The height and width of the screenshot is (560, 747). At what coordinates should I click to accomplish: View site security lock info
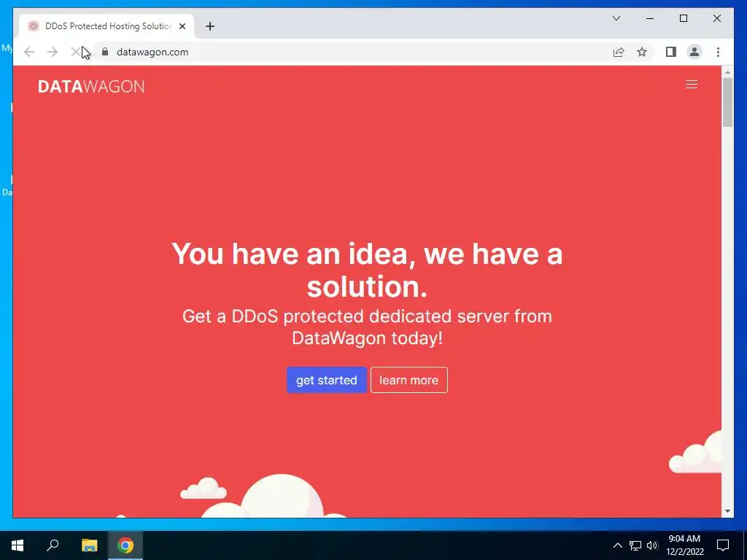(x=105, y=52)
